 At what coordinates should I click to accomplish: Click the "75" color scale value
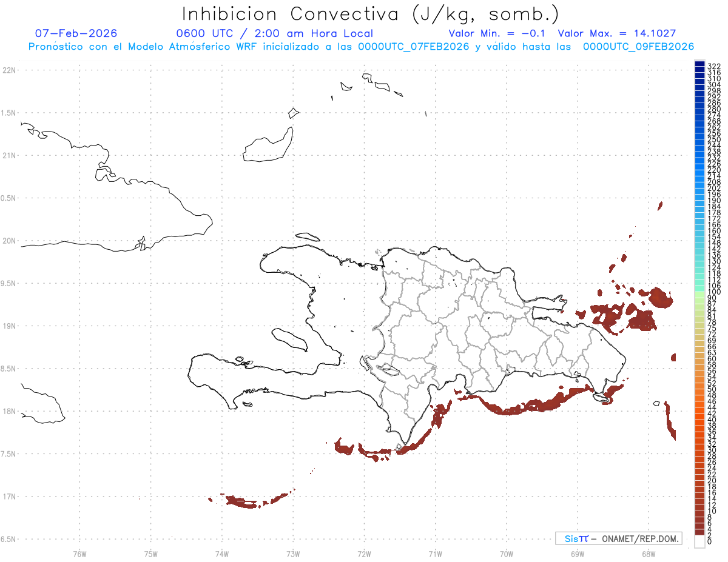pyautogui.click(x=712, y=328)
